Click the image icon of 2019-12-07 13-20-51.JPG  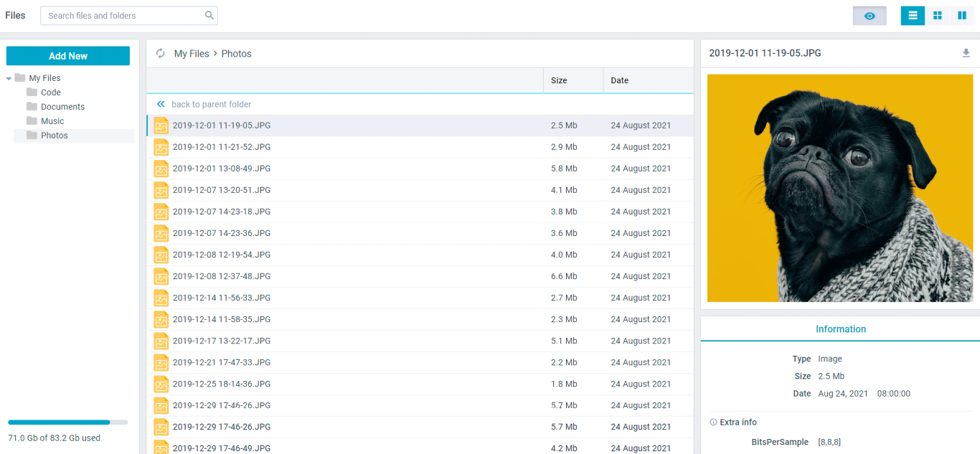pos(161,190)
